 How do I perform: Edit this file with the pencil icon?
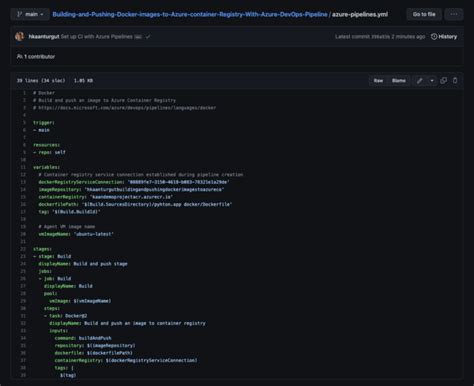(420, 81)
